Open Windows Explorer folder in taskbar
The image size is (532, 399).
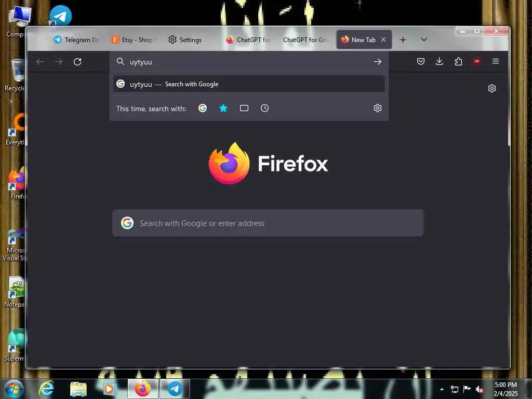pos(78,389)
